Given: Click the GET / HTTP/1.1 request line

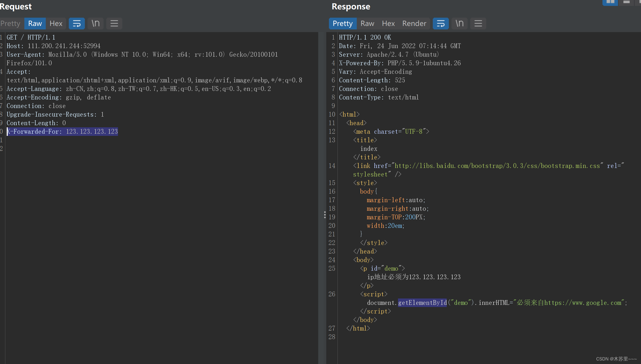Looking at the screenshot, I should [x=31, y=37].
